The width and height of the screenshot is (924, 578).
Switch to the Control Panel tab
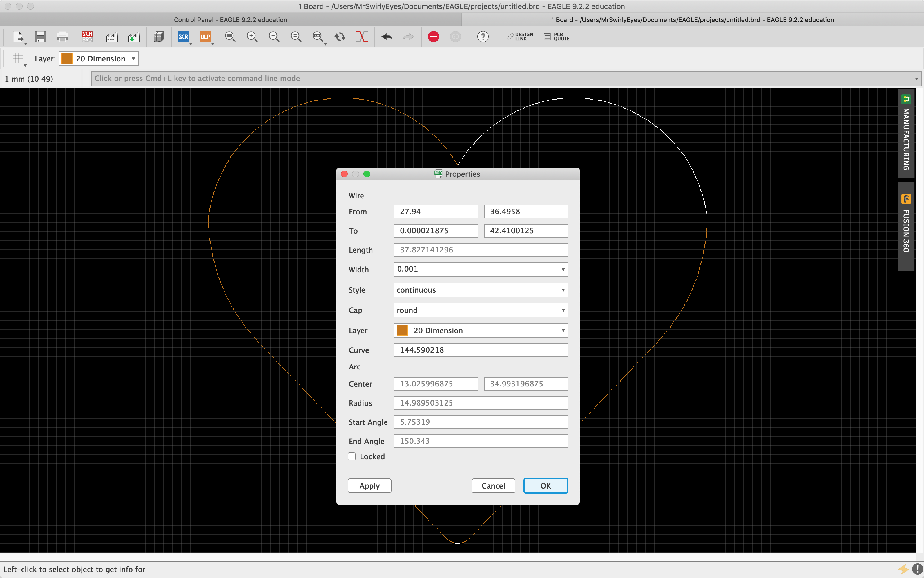(x=230, y=19)
